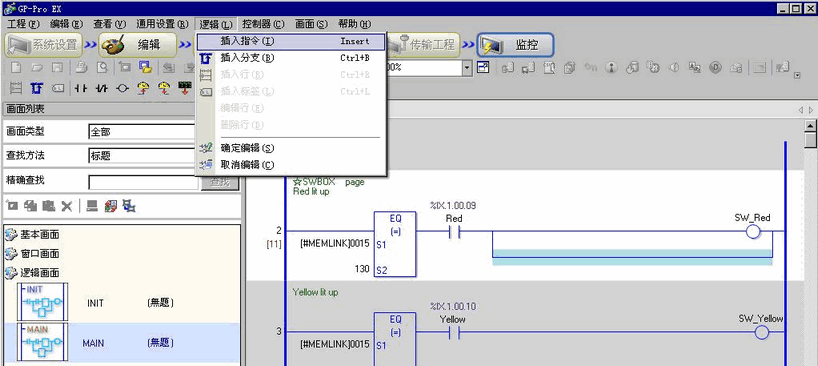
Task: Select the normally closed contact instruction icon
Action: 101,89
